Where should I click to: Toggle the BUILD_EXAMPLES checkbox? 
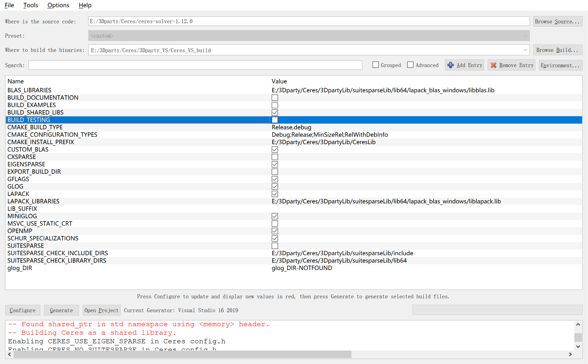(x=275, y=105)
